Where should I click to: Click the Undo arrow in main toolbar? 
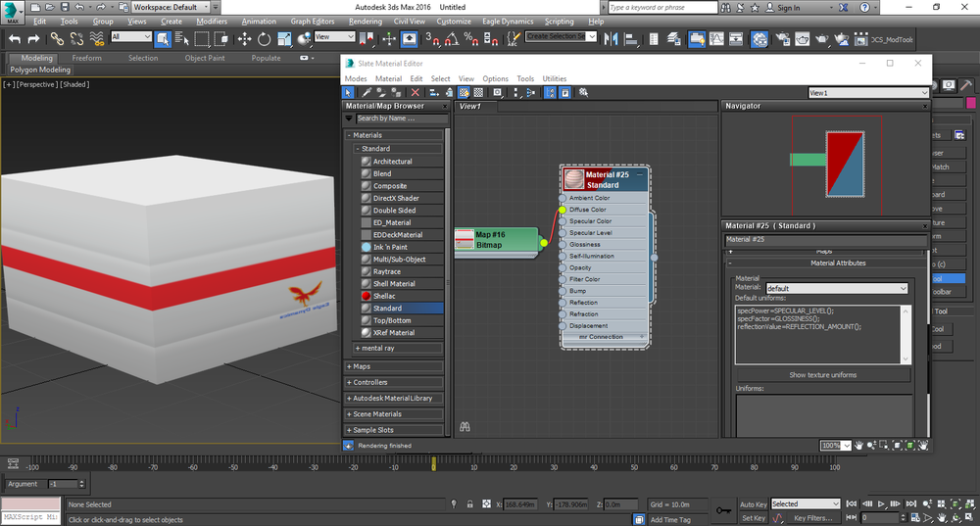[15, 39]
